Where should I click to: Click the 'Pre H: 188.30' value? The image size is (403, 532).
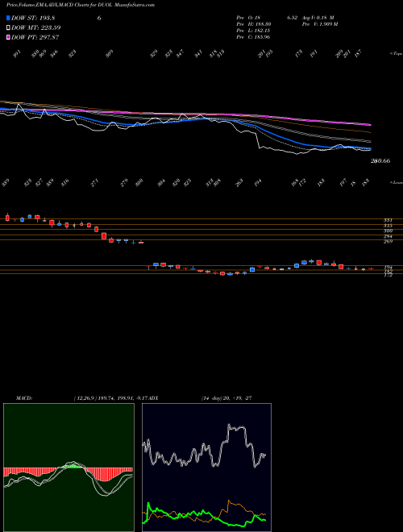coord(253,24)
